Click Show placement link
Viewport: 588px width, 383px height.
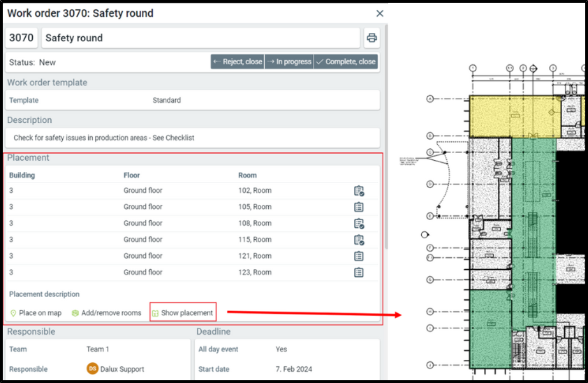tap(182, 313)
